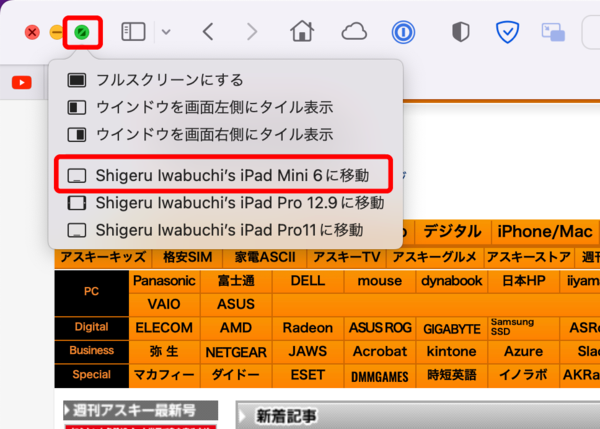Toggle the Safari sidebar button

click(133, 32)
